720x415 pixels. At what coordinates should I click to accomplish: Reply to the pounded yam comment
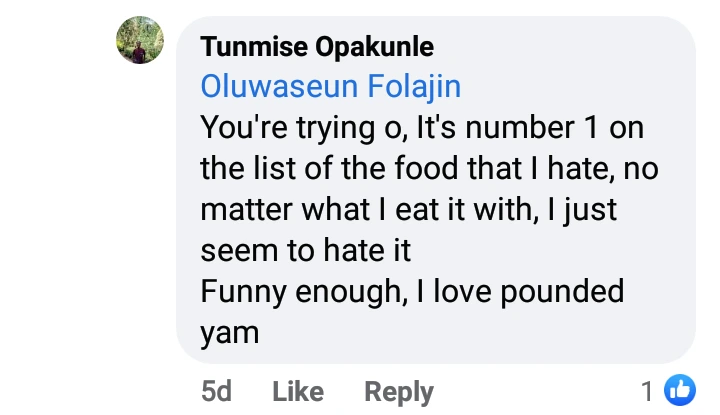coord(398,392)
